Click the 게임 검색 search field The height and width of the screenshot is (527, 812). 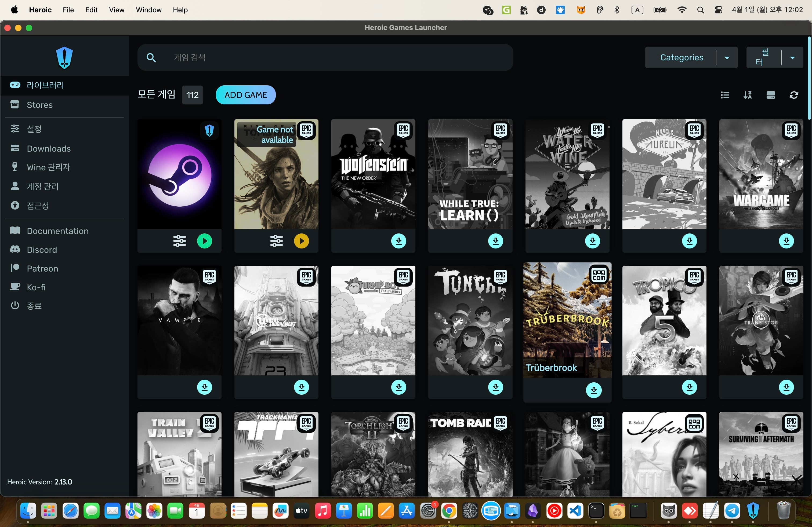(x=325, y=57)
